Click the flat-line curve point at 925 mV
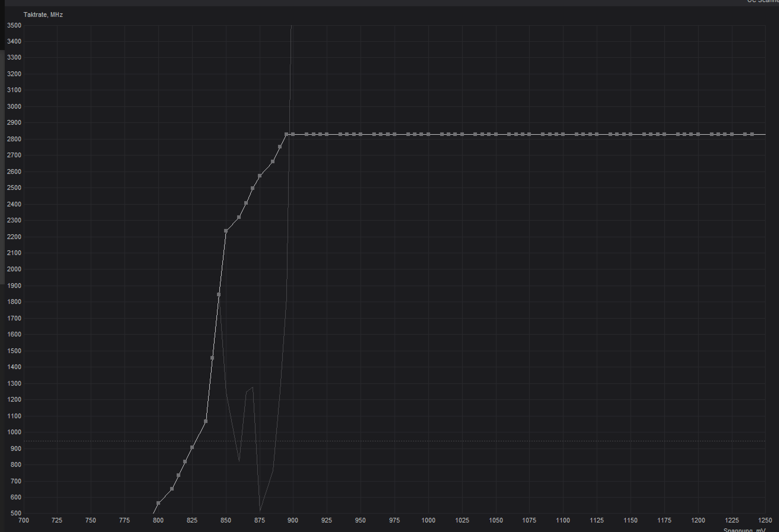Screen dimensions: 779x532 click(327, 134)
